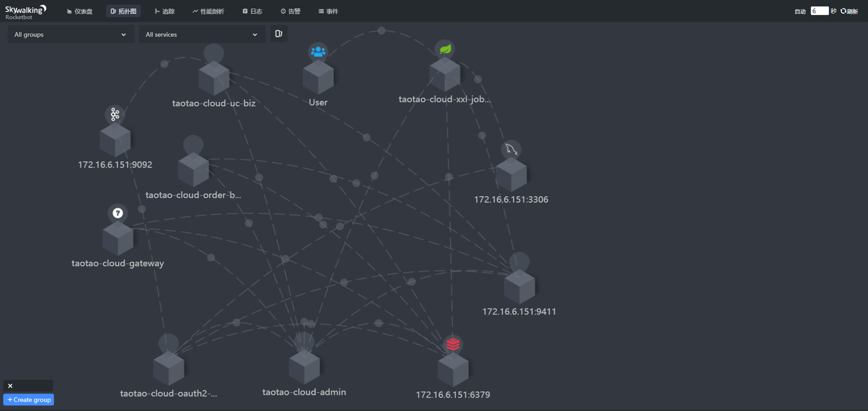Click the 172.16.6.151:3306 label
The image size is (868, 411).
coord(511,200)
